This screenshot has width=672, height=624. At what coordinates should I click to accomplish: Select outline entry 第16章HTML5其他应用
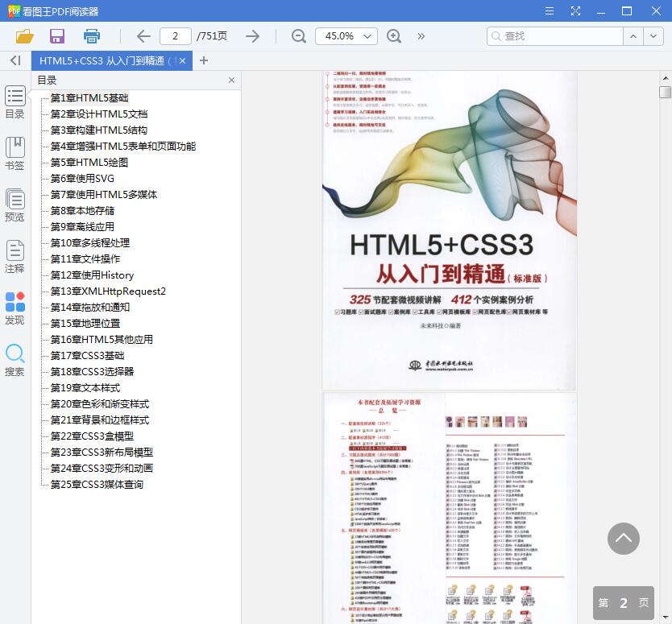tap(102, 340)
